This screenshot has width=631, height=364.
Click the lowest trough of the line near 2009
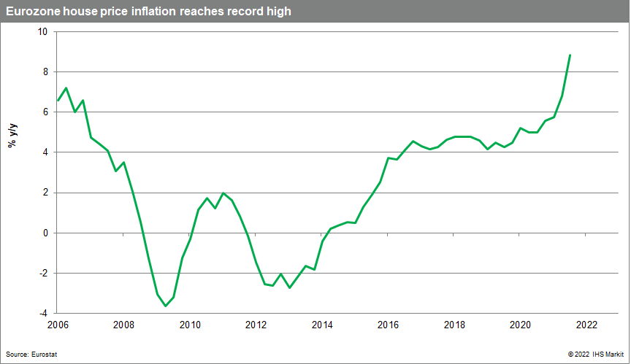165,306
